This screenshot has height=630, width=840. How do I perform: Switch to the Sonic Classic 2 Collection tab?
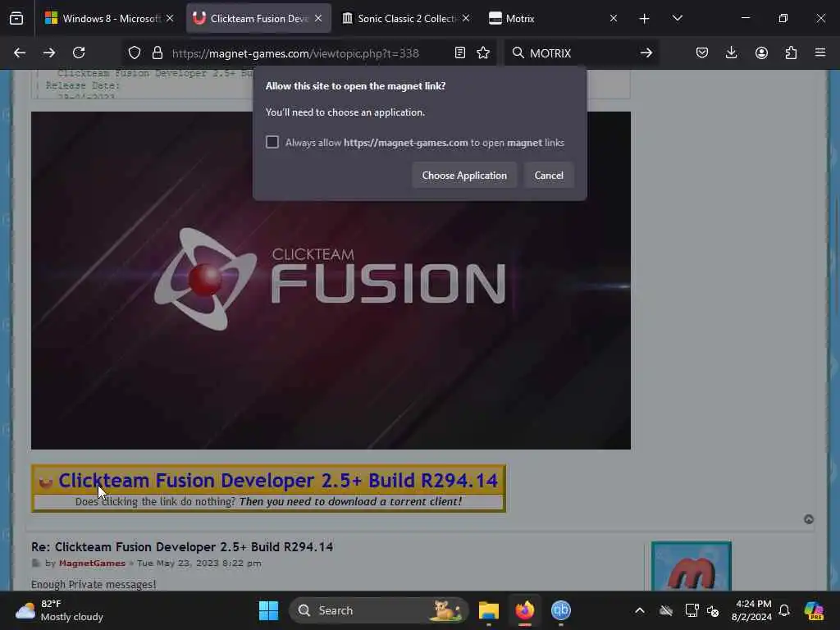(x=407, y=18)
